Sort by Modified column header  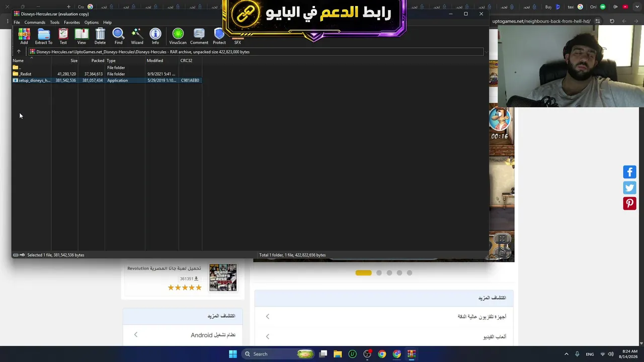162,61
